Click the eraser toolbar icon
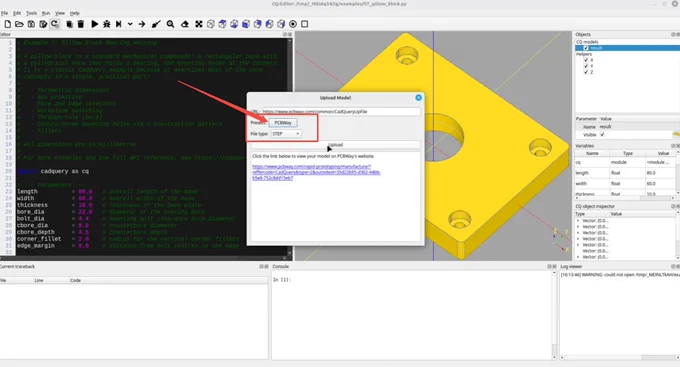This screenshot has width=680, height=367. (185, 24)
